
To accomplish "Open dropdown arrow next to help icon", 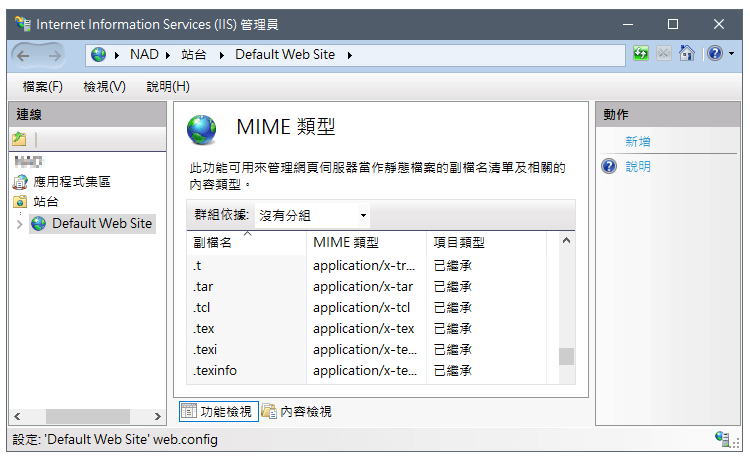I will 731,54.
